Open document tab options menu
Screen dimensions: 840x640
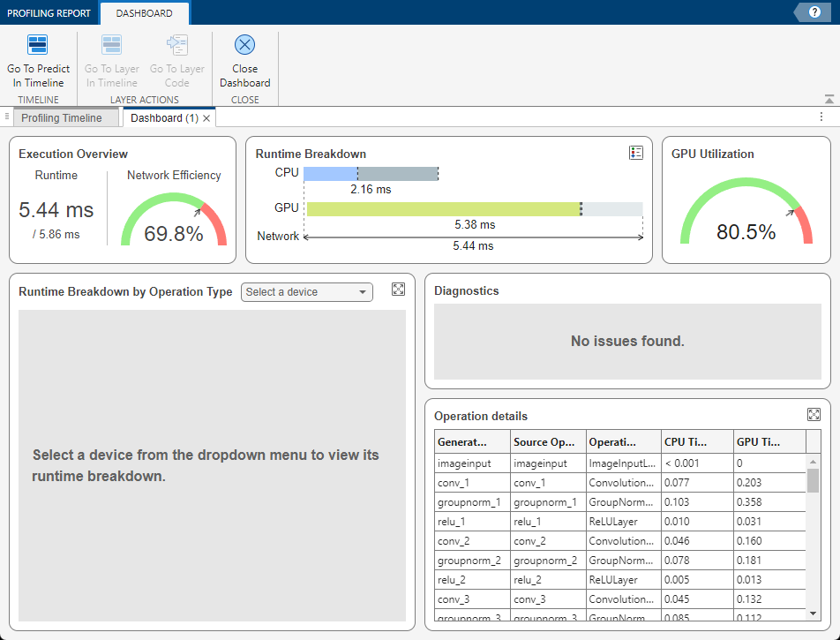821,117
